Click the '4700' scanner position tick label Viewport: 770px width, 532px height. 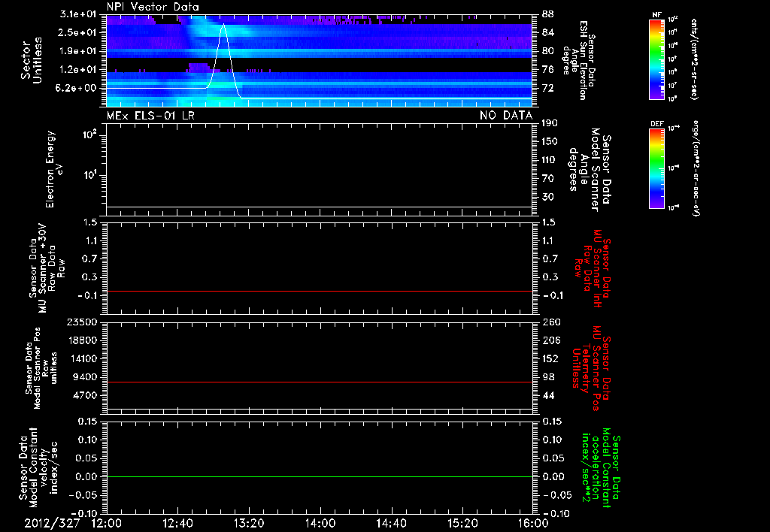(85, 395)
